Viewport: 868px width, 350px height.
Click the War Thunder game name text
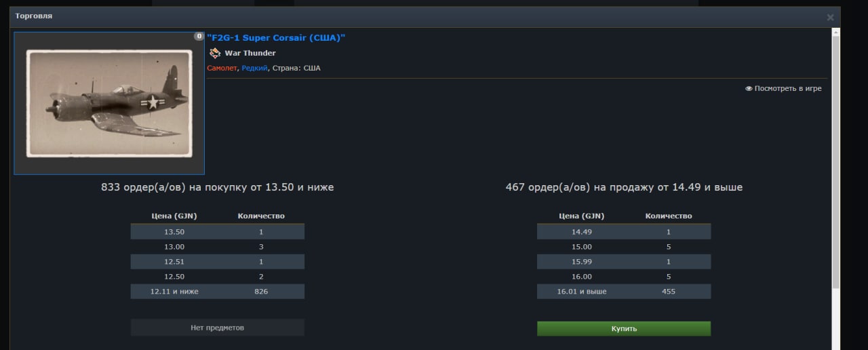pyautogui.click(x=250, y=53)
